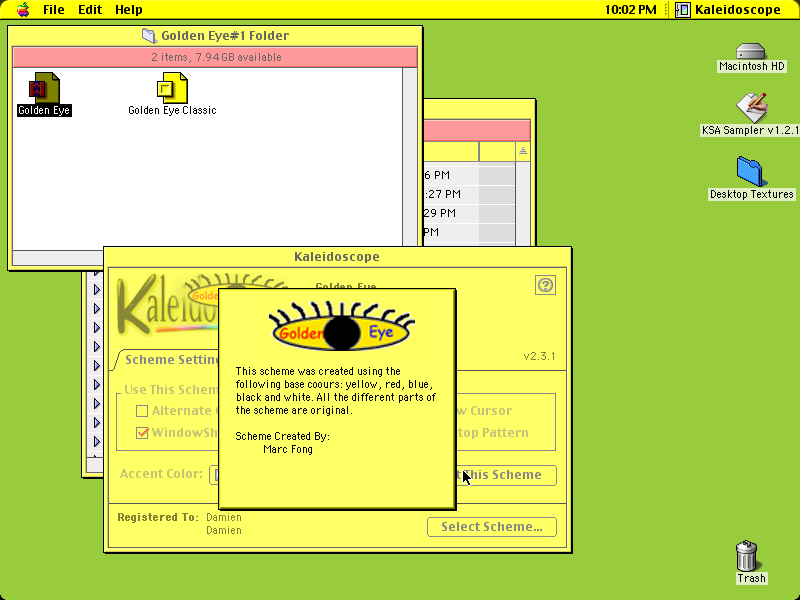
Task: Open the Edit menu
Action: click(90, 10)
